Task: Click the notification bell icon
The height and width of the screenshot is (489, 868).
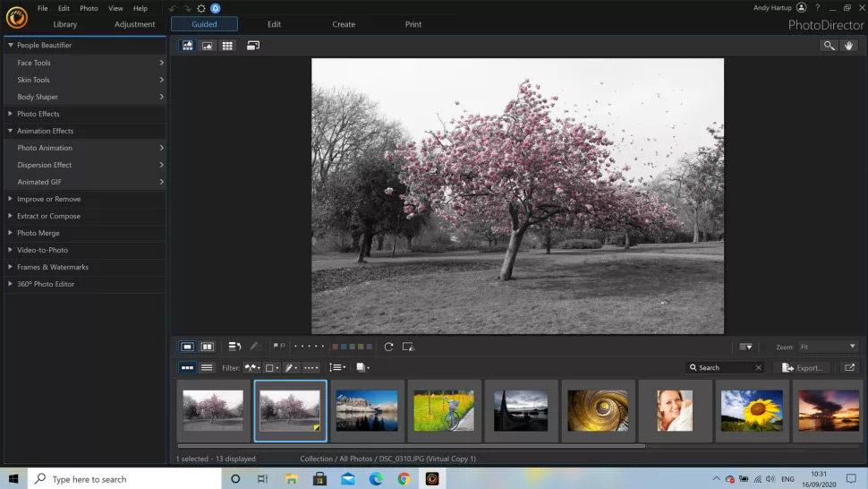Action: coord(216,8)
